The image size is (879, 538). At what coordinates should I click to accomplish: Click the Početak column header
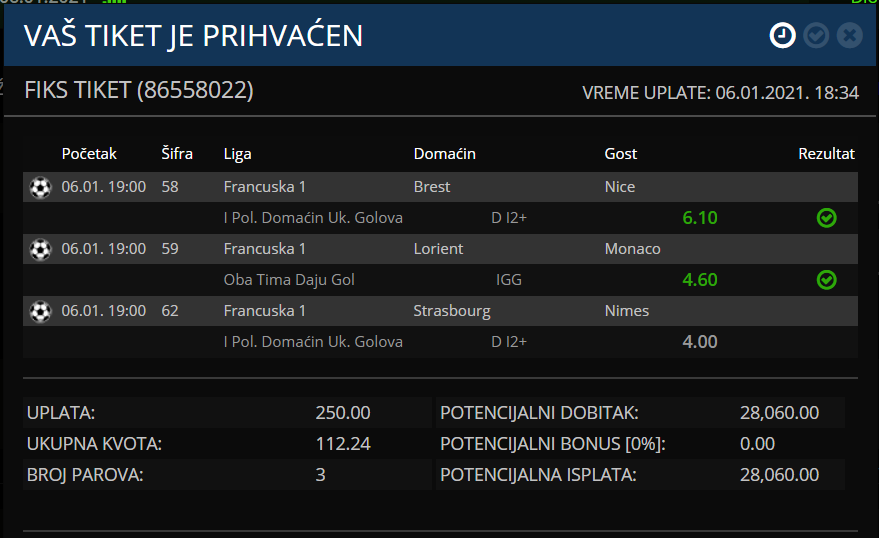(89, 154)
